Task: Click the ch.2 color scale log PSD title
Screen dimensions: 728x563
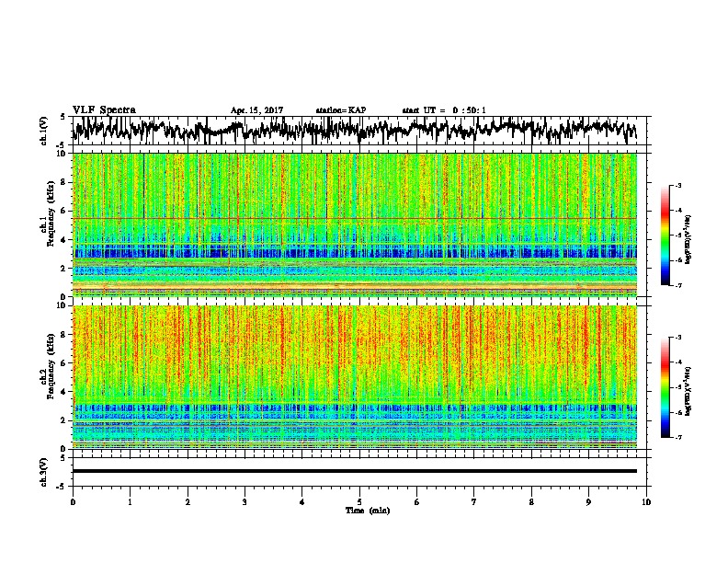Action: [x=688, y=391]
